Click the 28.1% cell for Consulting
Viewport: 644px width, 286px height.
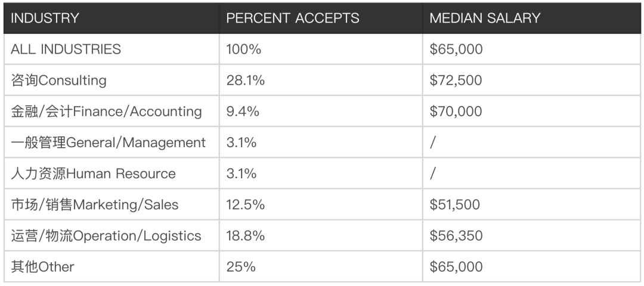click(x=245, y=80)
